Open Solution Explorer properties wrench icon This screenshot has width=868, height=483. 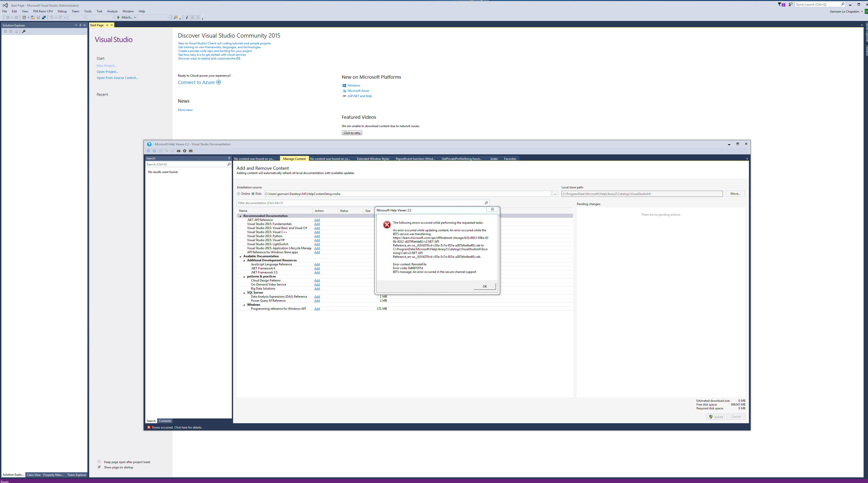click(24, 31)
